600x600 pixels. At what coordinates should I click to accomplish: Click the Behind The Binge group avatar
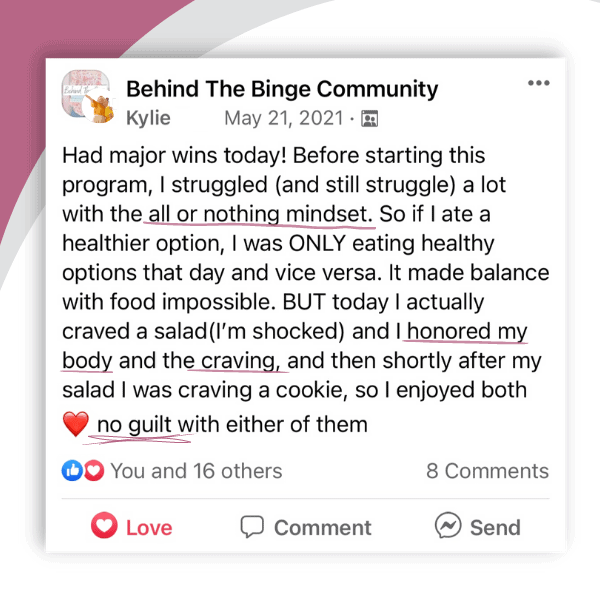[x=87, y=99]
